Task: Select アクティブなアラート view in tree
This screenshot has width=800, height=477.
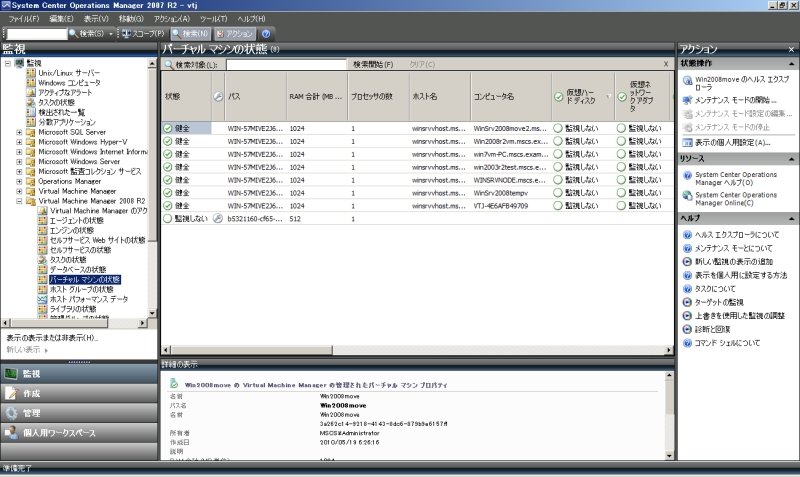Action: [x=65, y=92]
